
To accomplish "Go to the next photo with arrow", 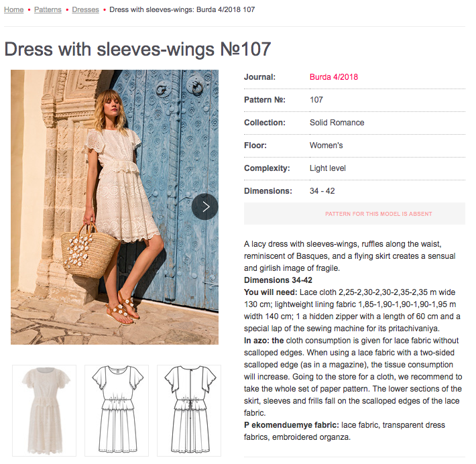I will [205, 207].
